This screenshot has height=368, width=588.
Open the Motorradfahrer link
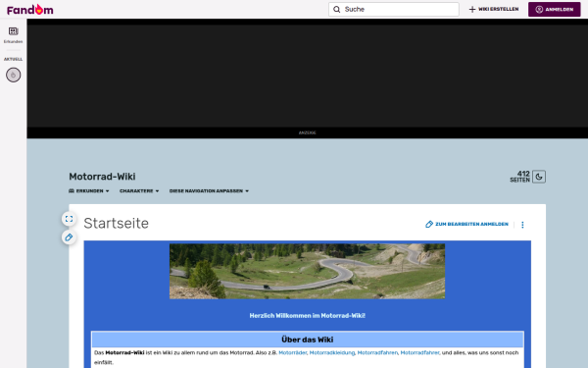click(x=420, y=352)
